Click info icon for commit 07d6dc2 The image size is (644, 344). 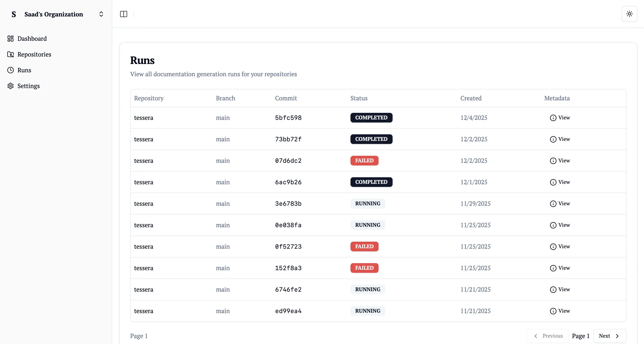tap(553, 161)
